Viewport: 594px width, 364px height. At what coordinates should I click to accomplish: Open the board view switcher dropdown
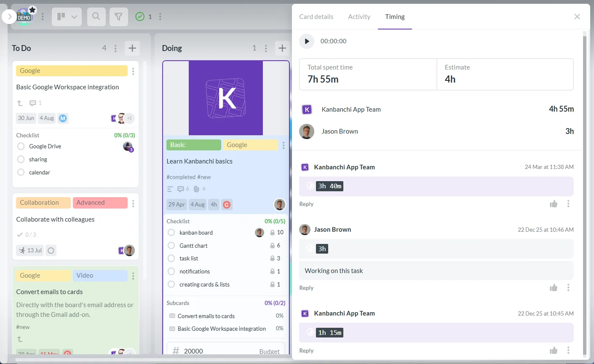[67, 16]
